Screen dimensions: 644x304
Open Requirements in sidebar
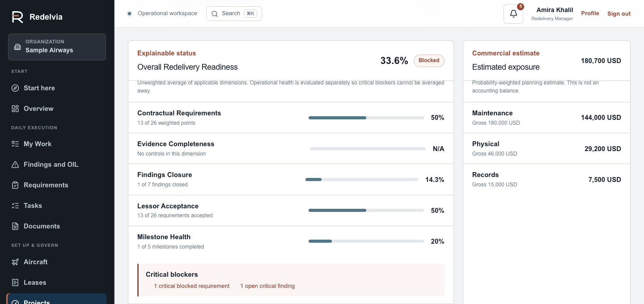pyautogui.click(x=57, y=185)
